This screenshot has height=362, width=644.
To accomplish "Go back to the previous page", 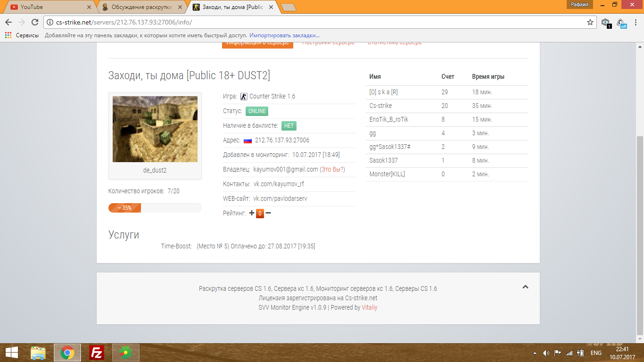I will [8, 22].
